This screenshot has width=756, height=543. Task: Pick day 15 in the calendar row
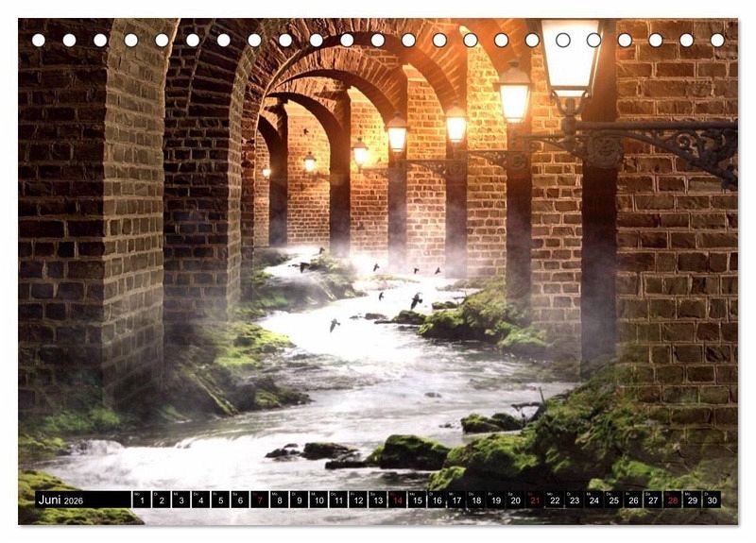click(x=417, y=500)
